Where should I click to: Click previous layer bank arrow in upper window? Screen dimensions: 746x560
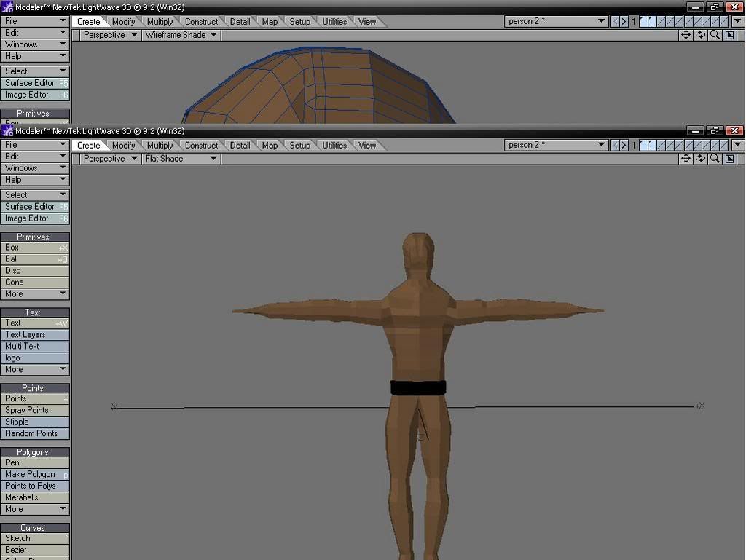tap(615, 21)
